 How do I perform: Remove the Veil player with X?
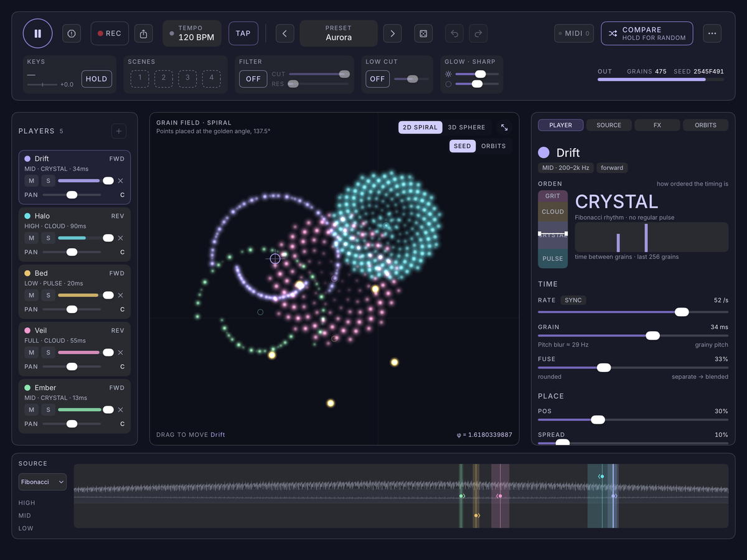120,353
